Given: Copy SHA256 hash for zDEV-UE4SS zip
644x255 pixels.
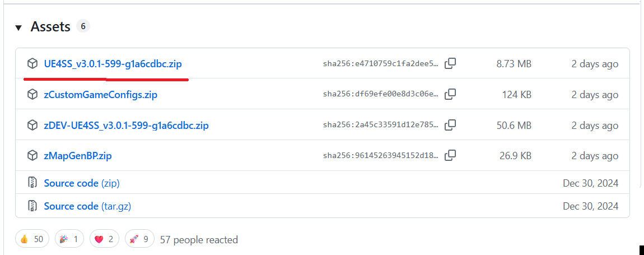Looking at the screenshot, I should tap(450, 124).
